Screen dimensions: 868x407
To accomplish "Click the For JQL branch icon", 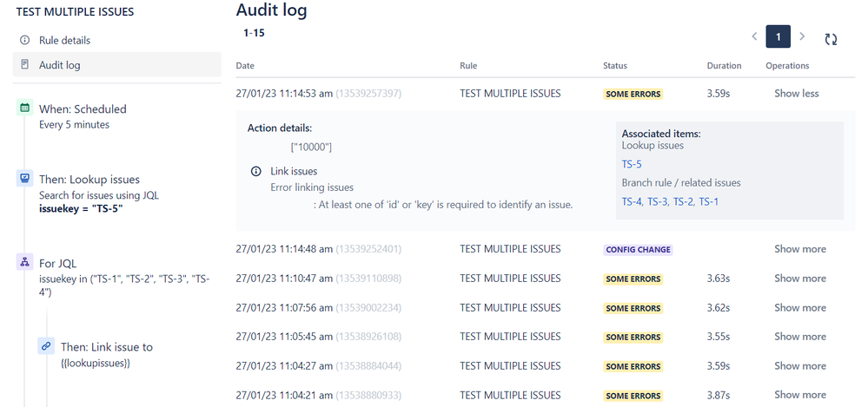I will pos(24,263).
